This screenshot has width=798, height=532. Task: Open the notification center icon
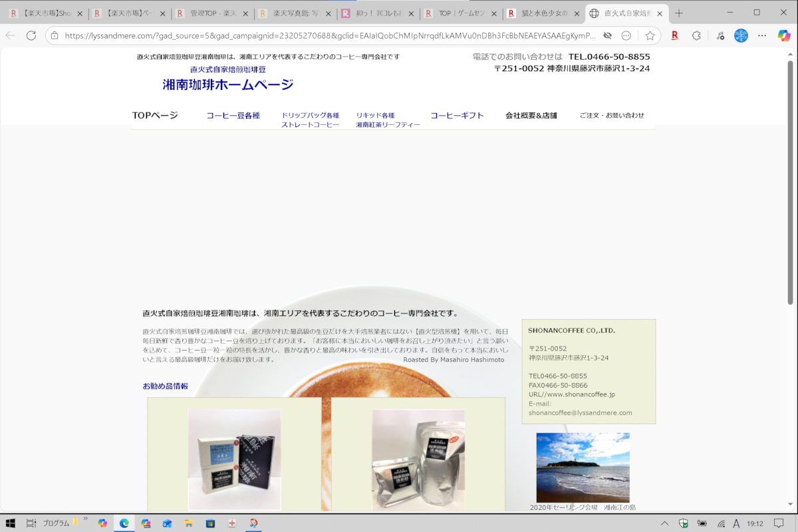pyautogui.click(x=779, y=523)
